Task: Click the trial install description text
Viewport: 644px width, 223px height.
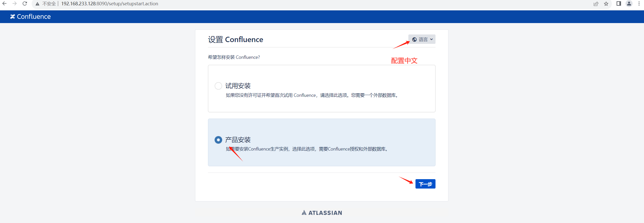Action: pos(313,95)
